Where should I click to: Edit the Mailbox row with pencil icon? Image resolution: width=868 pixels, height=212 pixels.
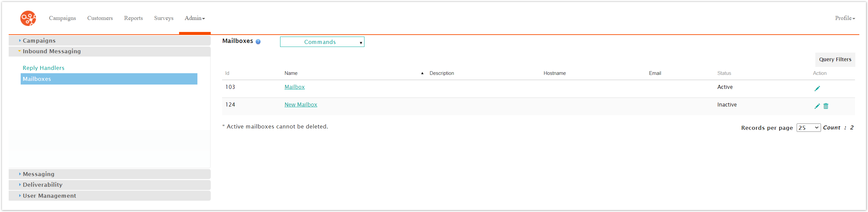tap(817, 89)
